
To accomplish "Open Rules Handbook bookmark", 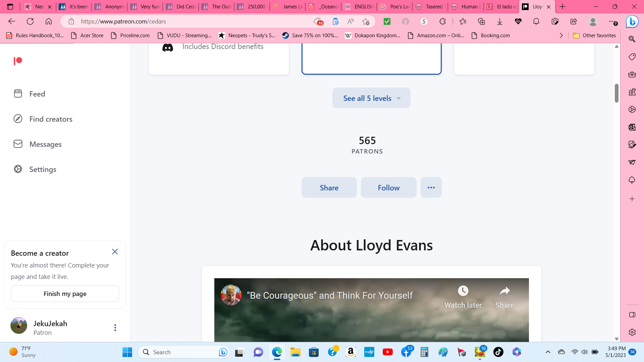I will point(35,36).
